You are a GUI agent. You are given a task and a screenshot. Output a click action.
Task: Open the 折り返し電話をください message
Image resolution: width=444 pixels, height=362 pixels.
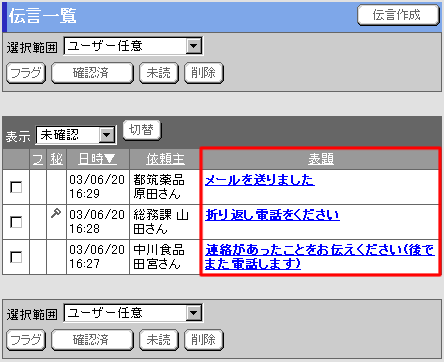(x=272, y=215)
